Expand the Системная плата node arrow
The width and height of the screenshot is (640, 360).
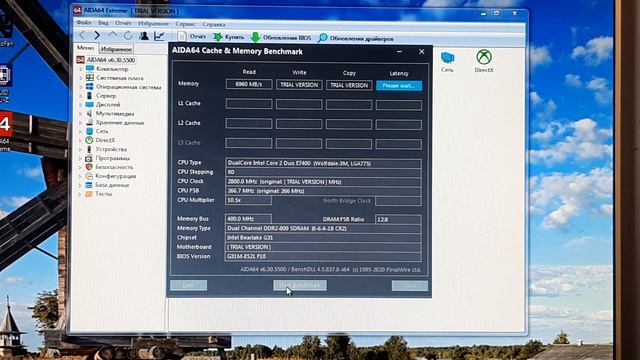[x=81, y=78]
